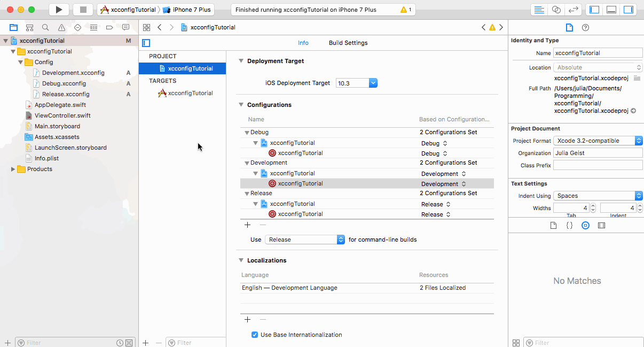This screenshot has width=644, height=347.
Task: Click the Run (play) button
Action: tap(59, 10)
